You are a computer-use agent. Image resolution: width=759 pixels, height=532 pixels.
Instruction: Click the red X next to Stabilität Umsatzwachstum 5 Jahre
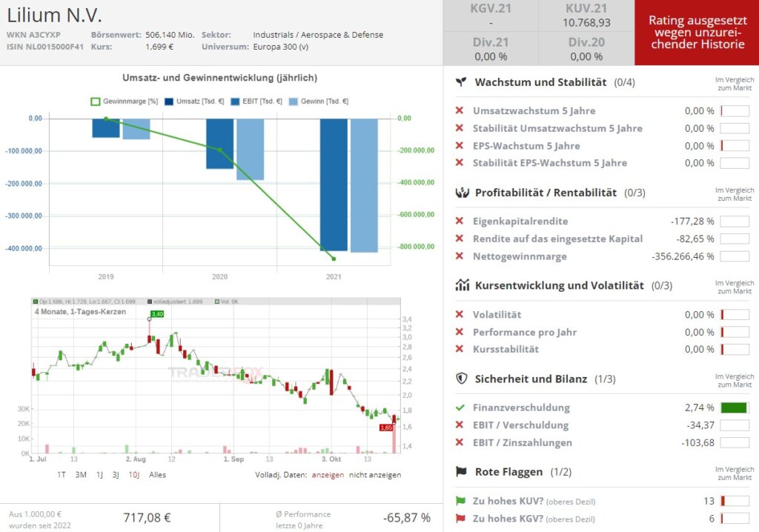click(x=460, y=127)
